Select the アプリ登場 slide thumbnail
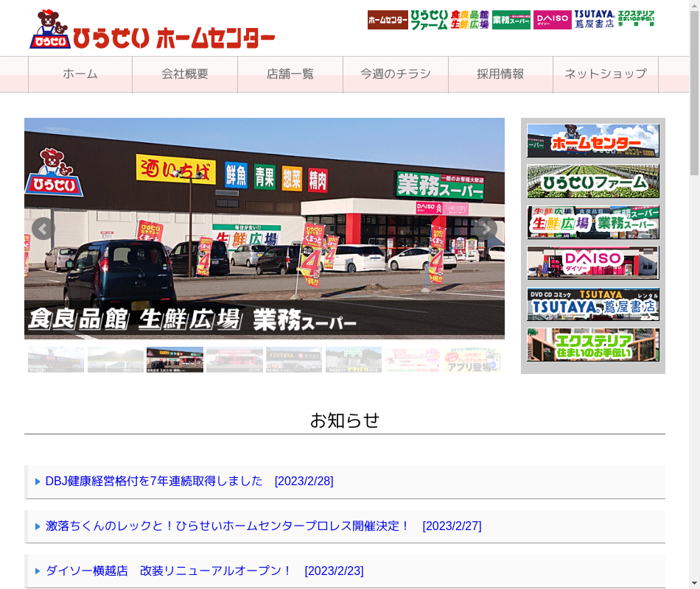Image resolution: width=700 pixels, height=589 pixels. (472, 360)
